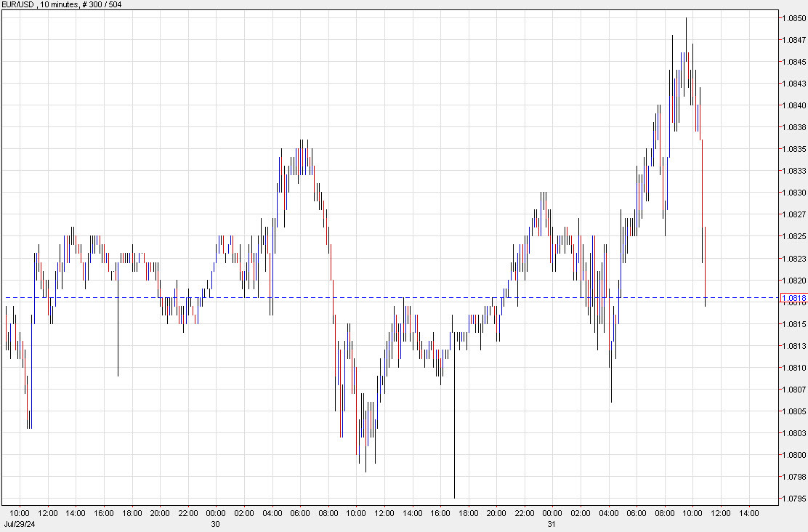The image size is (808, 532).
Task: Select the long red selloff candle at chart right
Action: click(x=704, y=218)
